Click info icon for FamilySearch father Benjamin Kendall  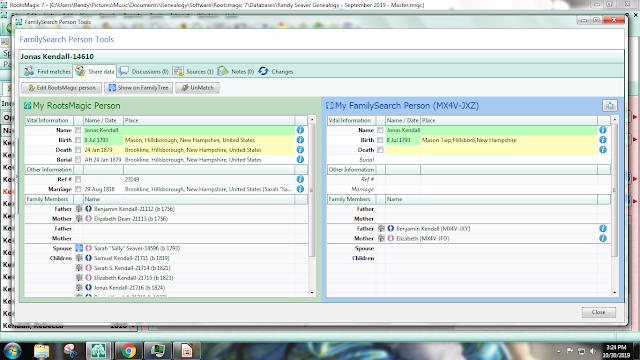point(603,229)
